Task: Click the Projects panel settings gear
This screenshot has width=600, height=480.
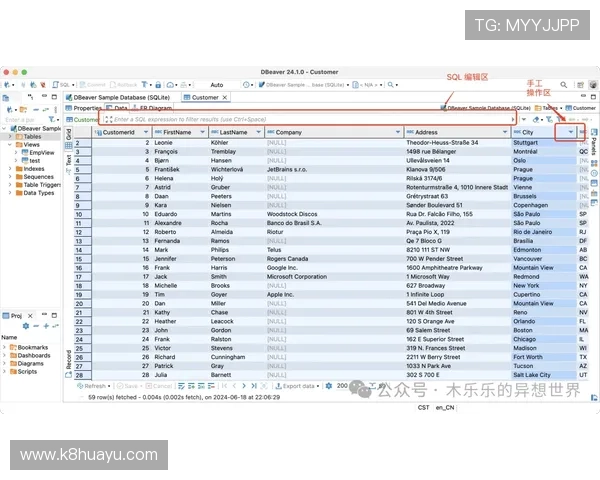Action: coord(26,326)
